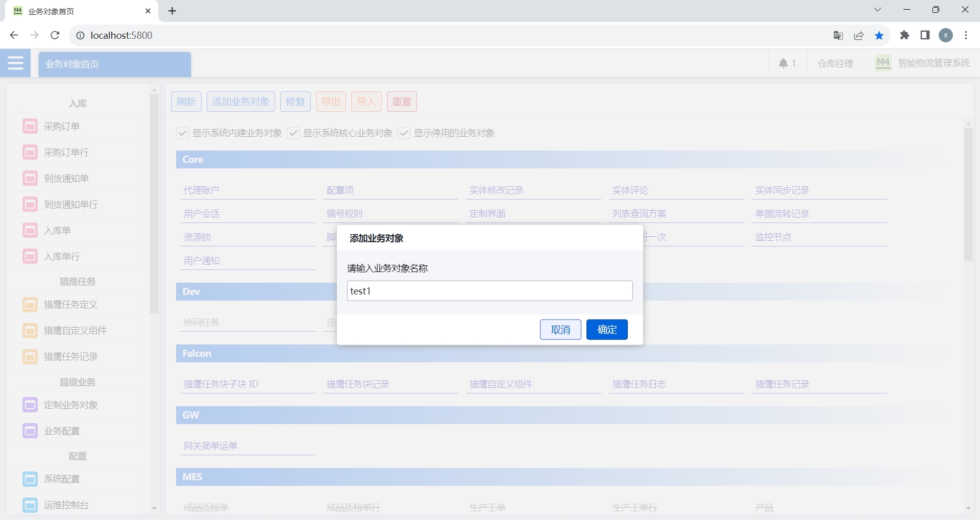980x520 pixels.
Task: Toggle 显示系统内建业务对象 checkbox
Action: coord(182,133)
